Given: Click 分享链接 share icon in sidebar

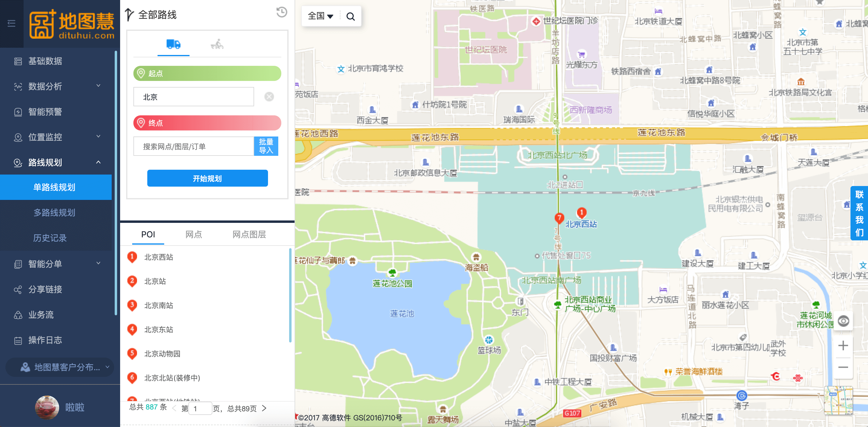Looking at the screenshot, I should [18, 290].
